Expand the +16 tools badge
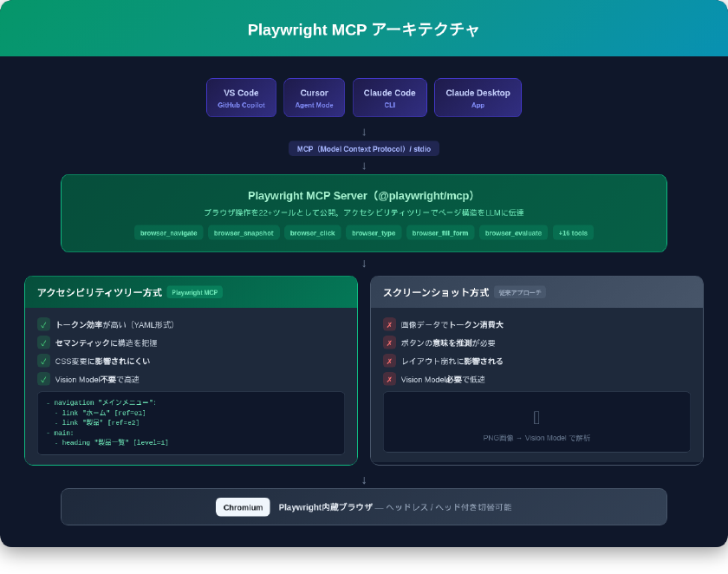This screenshot has width=728, height=574. click(x=572, y=232)
